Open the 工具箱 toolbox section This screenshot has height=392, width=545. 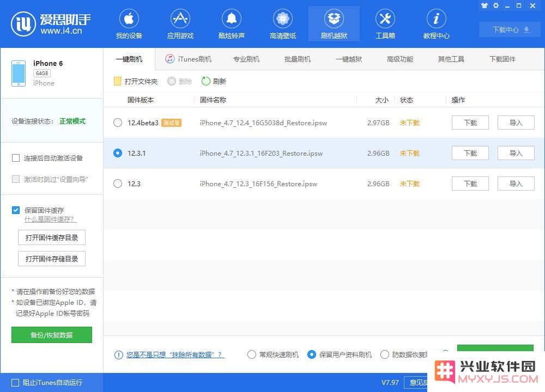coord(385,24)
